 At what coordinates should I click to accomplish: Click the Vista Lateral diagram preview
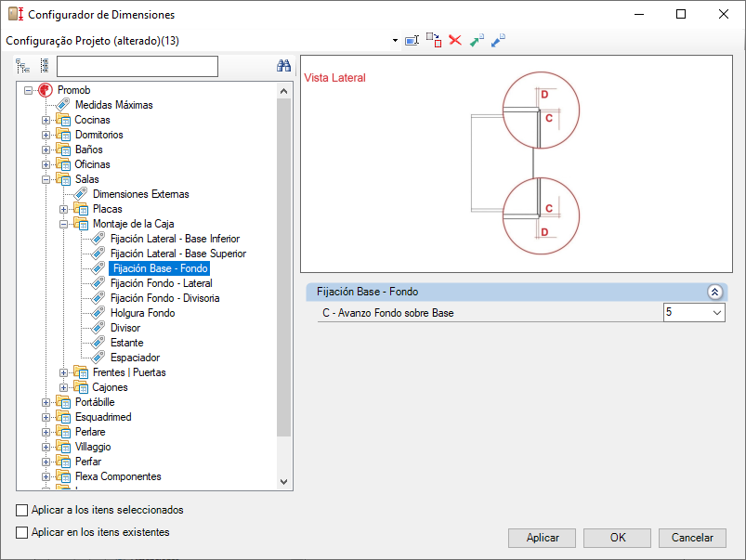[517, 164]
